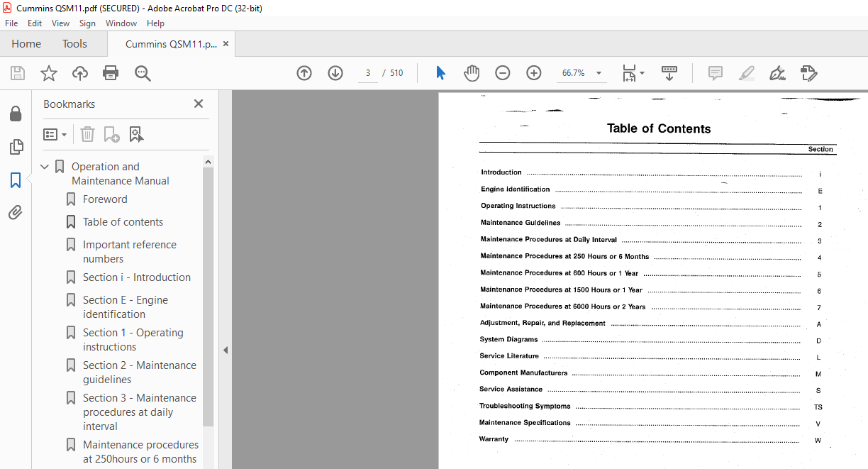Open the Window menu
Screen dimensions: 868x469
[121, 23]
